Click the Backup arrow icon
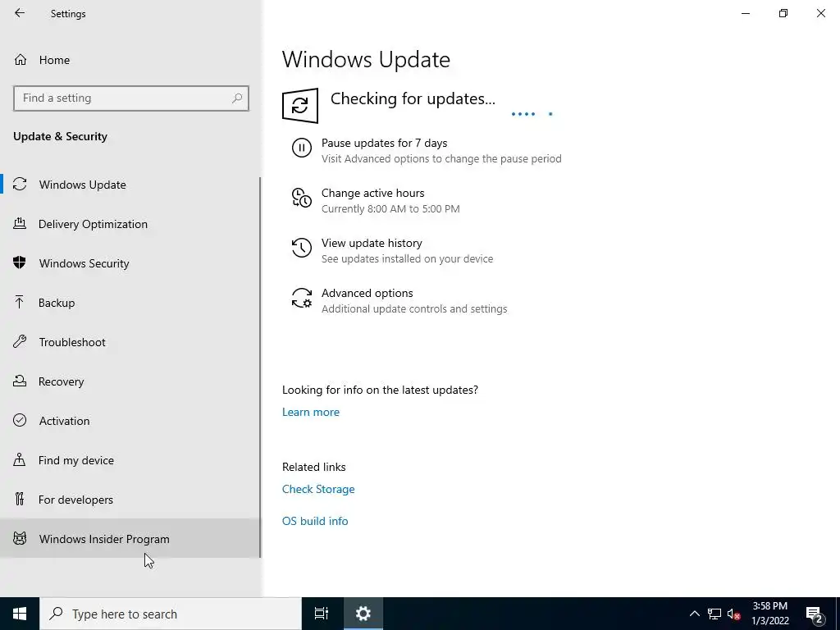The height and width of the screenshot is (630, 840). pos(20,302)
